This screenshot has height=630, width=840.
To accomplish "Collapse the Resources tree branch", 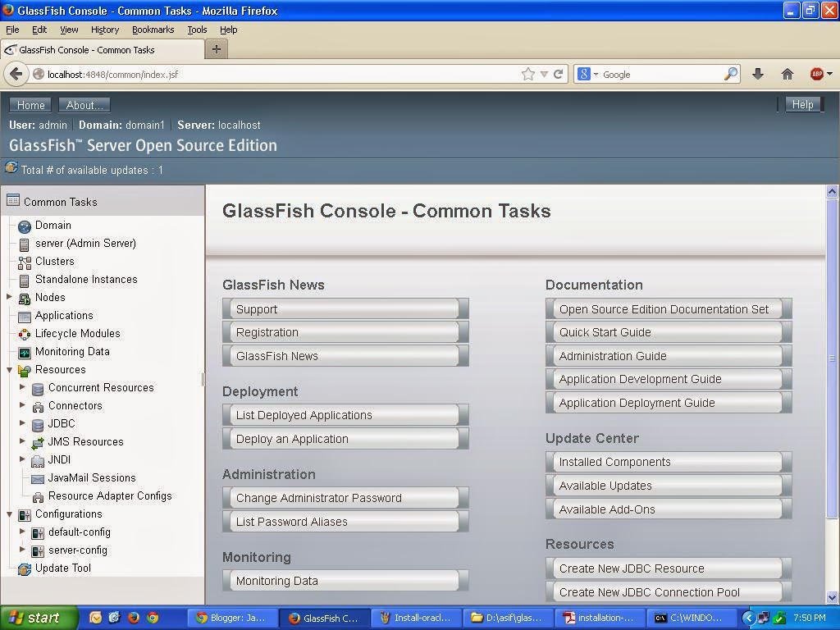I will point(10,369).
